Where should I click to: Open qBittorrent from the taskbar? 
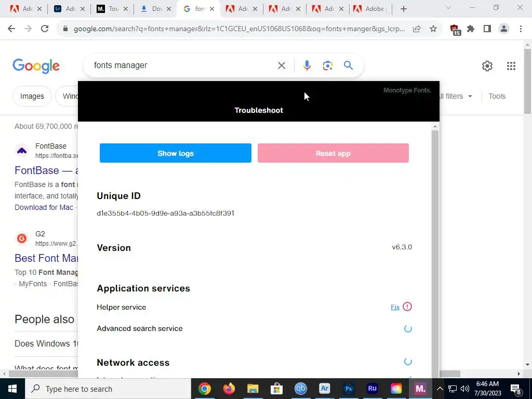tap(301, 389)
